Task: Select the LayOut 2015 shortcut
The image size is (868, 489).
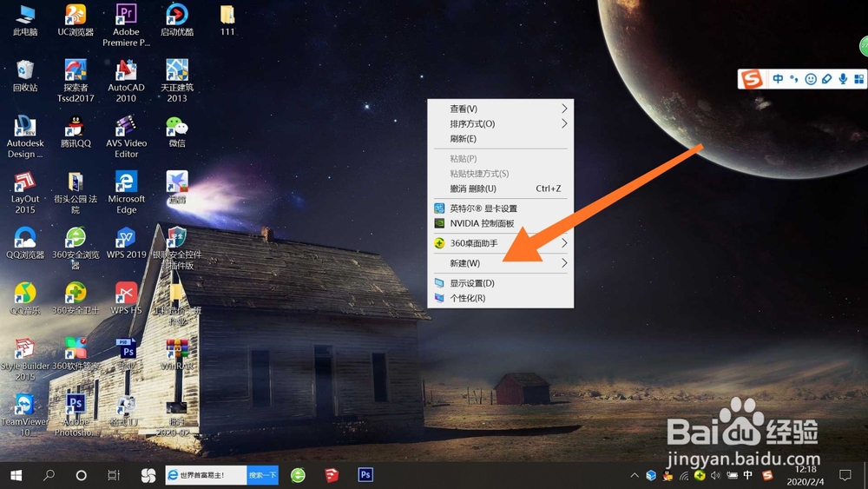Action: 25,193
